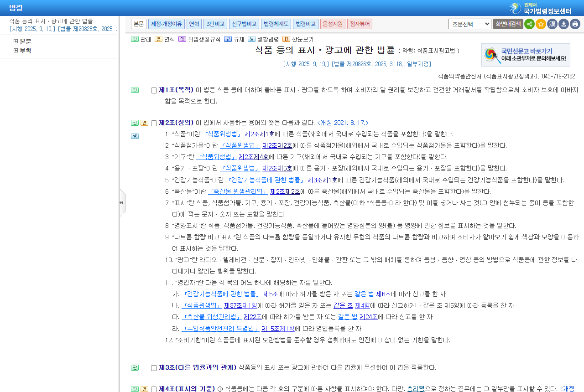This screenshot has height=392, width=584.
Task: Click the green share icon
Action: (529, 24)
